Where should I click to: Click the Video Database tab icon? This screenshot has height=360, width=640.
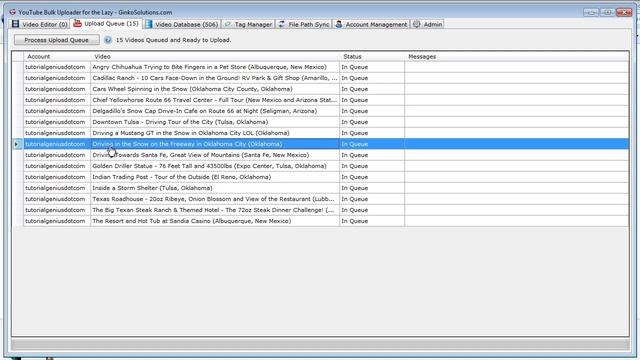point(149,24)
